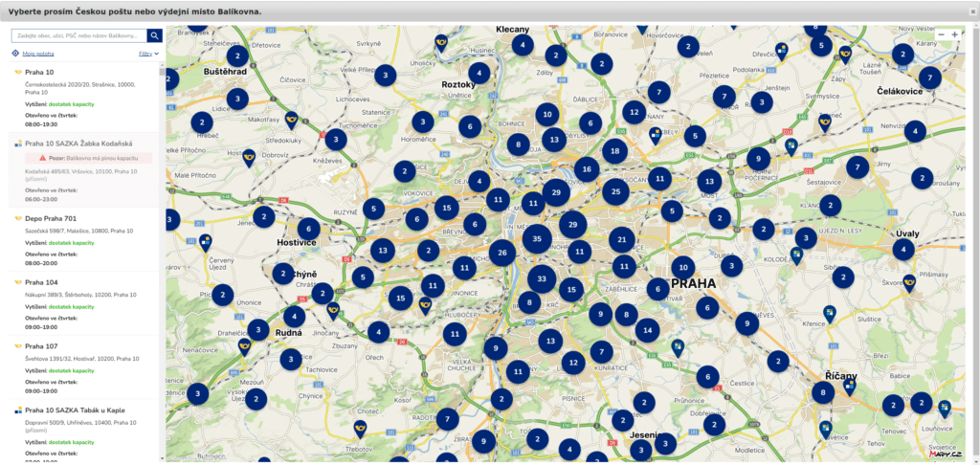The image size is (980, 465).
Task: Click post horn pin near Lázně Toušeň
Action: [846, 55]
